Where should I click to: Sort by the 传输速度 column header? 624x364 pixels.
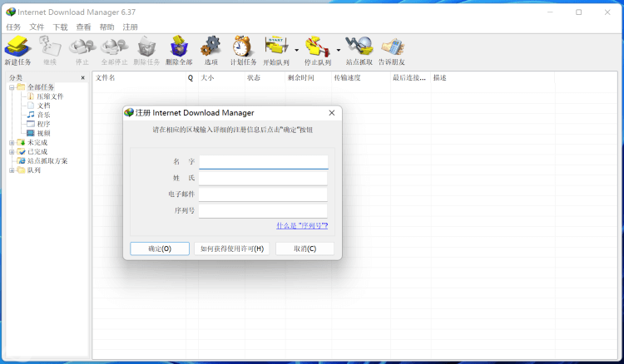click(361, 77)
